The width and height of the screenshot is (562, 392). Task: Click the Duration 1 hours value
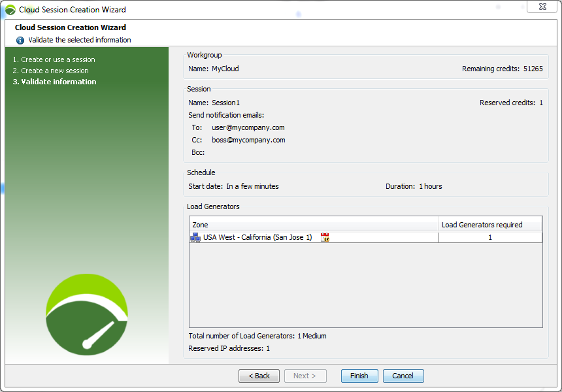(x=431, y=186)
